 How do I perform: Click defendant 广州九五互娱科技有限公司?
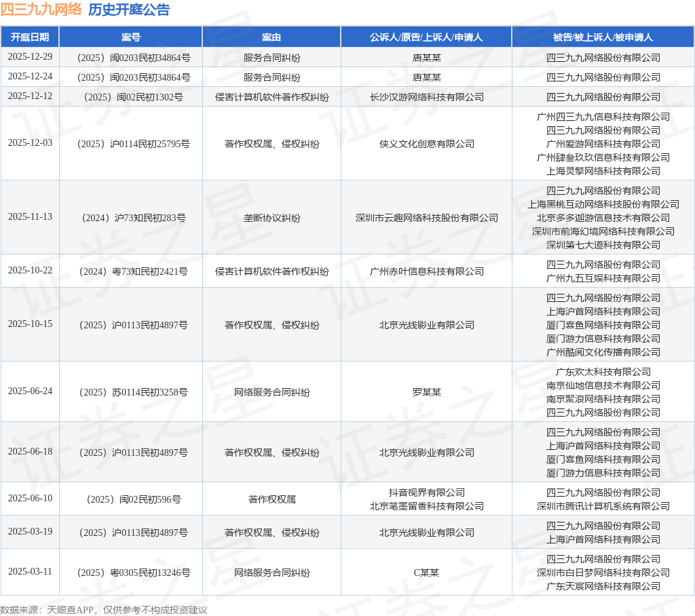click(603, 278)
